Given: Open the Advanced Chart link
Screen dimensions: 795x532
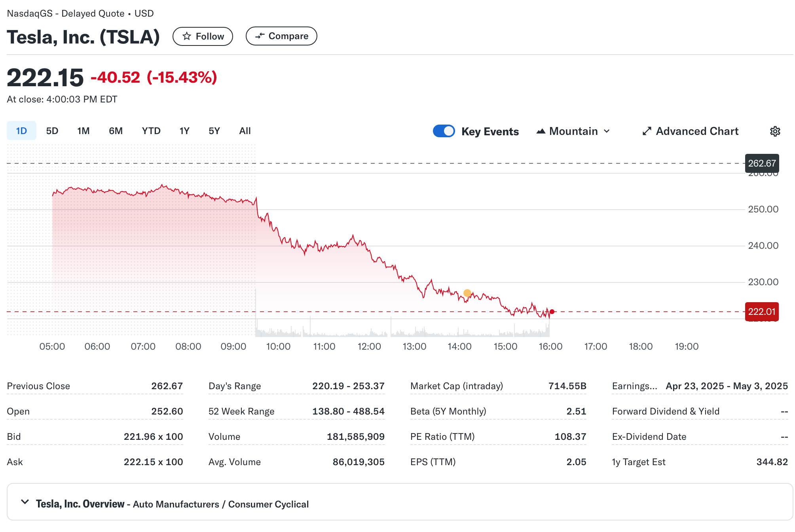Looking at the screenshot, I should [691, 131].
